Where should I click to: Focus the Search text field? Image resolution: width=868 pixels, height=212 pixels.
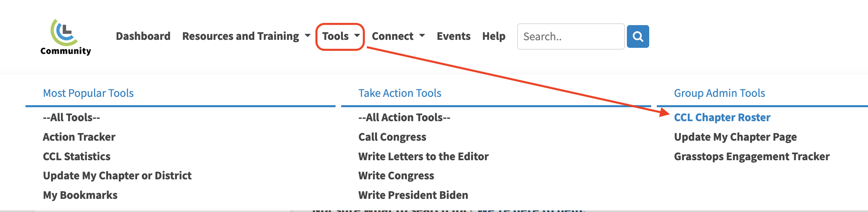click(571, 36)
